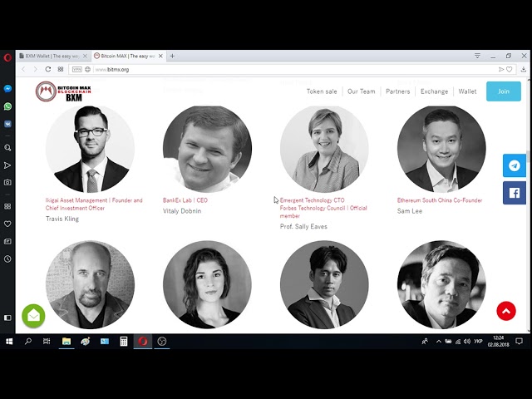Image resolution: width=532 pixels, height=399 pixels.
Task: Open history clock in sidebar
Action: coord(7,259)
